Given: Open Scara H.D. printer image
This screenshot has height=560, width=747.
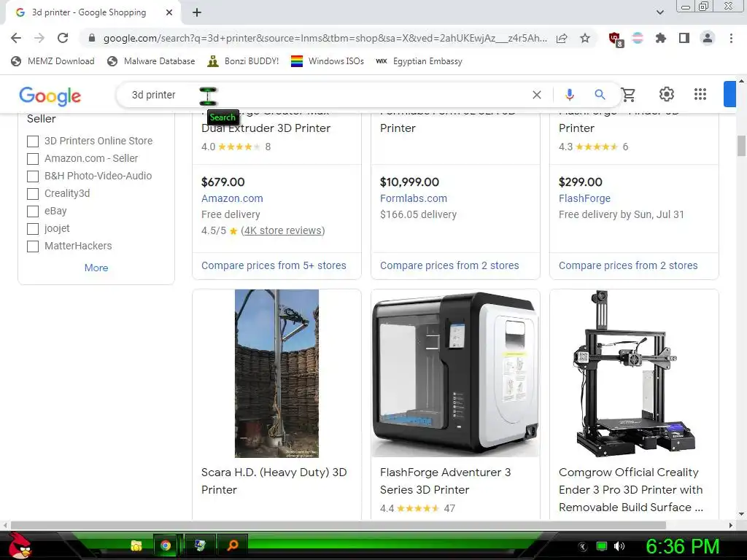Looking at the screenshot, I should click(x=276, y=373).
